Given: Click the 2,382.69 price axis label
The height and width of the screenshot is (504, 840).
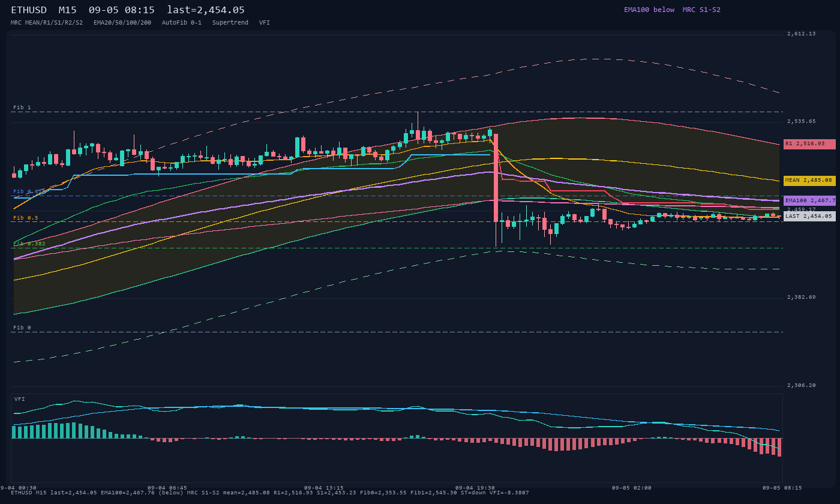Looking at the screenshot, I should point(802,297).
